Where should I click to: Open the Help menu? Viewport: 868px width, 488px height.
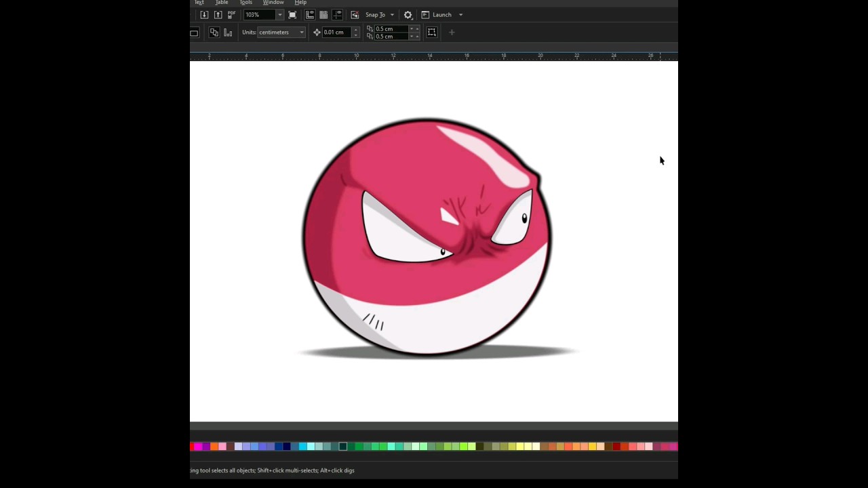(x=300, y=3)
